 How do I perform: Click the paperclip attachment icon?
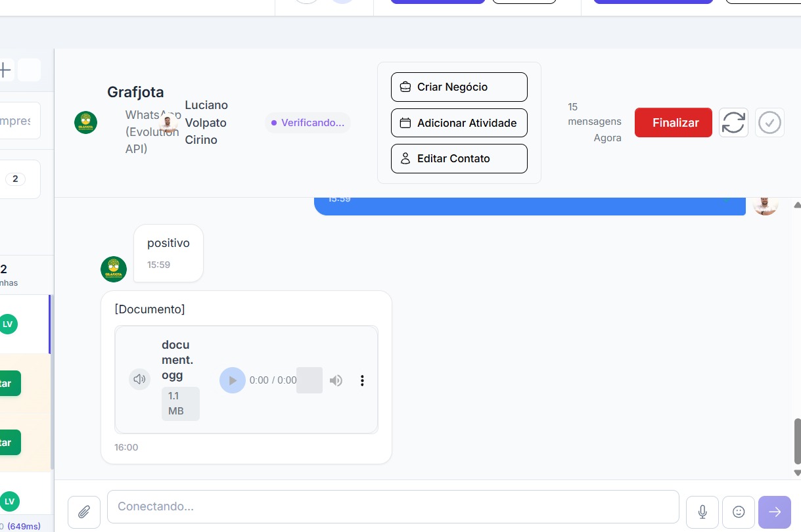coord(84,512)
